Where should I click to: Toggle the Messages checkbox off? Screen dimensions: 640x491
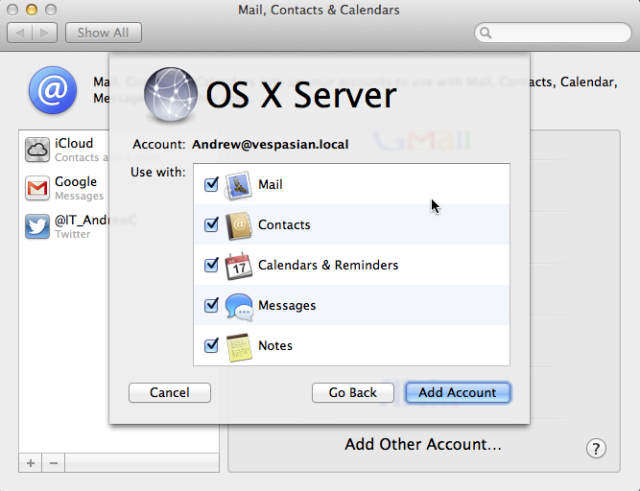click(x=211, y=305)
